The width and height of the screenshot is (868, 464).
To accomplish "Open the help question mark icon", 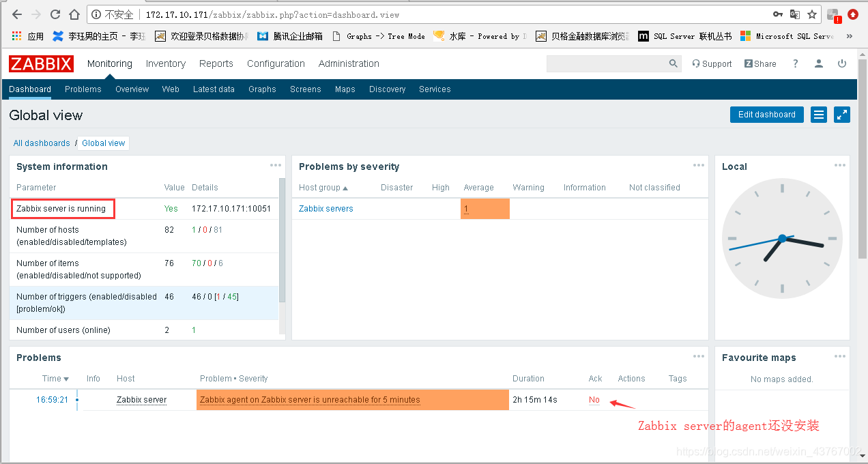I will (795, 63).
